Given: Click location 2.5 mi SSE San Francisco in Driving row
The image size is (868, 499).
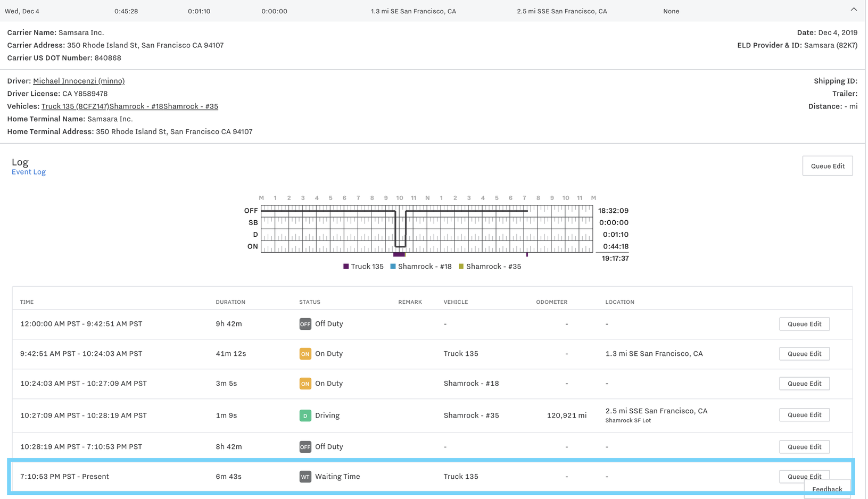Looking at the screenshot, I should (x=656, y=411).
